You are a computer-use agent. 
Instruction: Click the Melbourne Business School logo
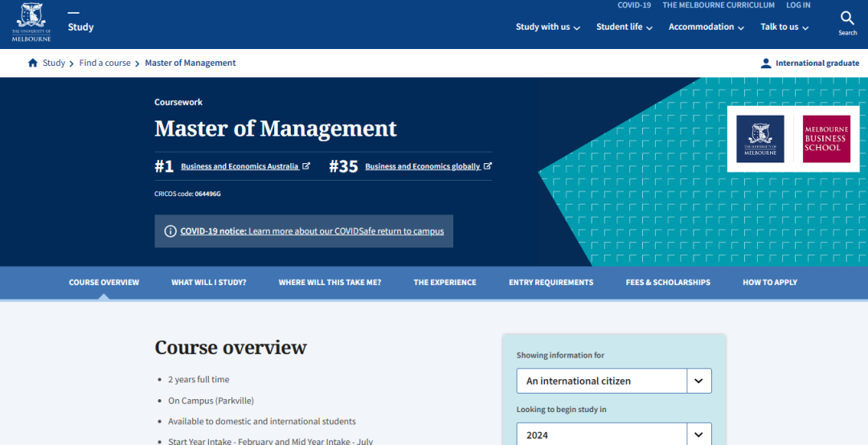pyautogui.click(x=826, y=139)
